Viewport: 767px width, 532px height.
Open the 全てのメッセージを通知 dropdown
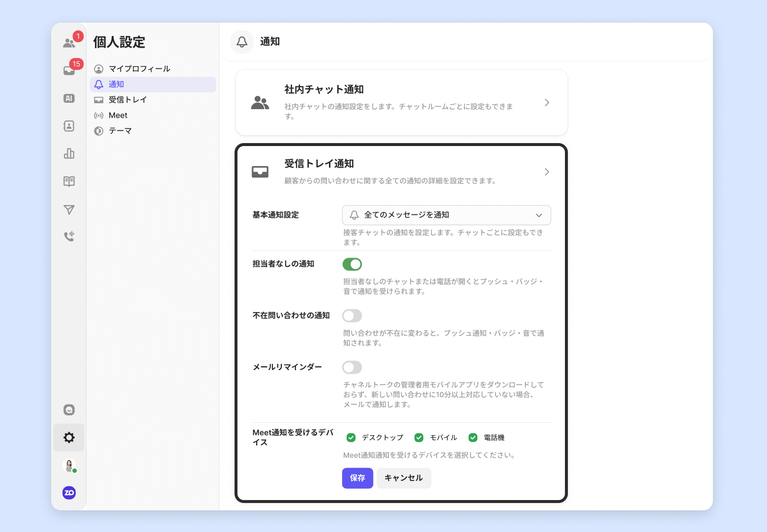[x=446, y=215]
